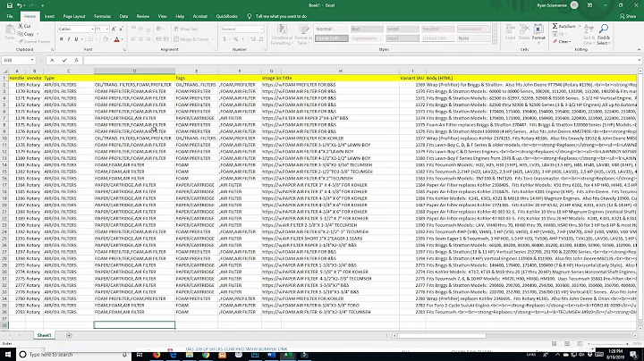Select column D header
The width and height of the screenshot is (644, 361).
click(x=134, y=71)
